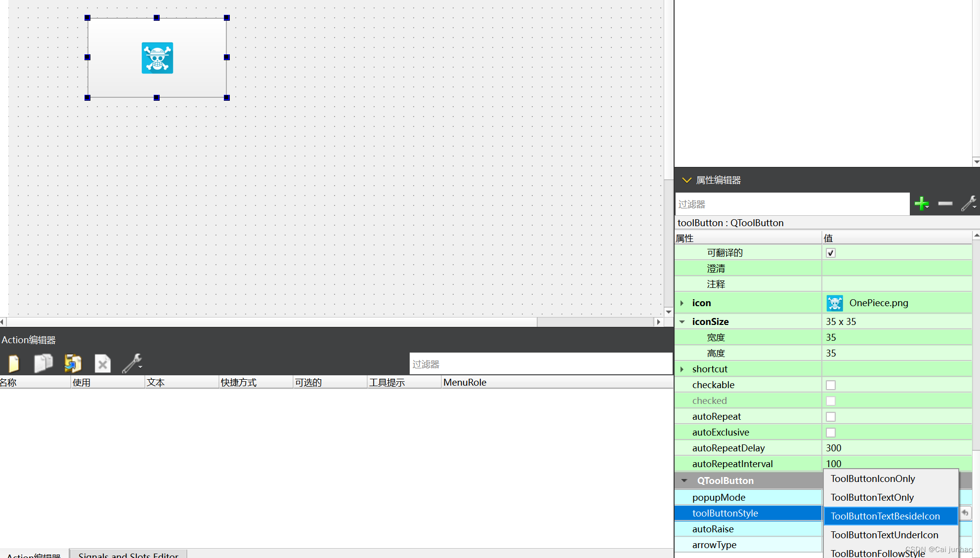Reset toolButtonStyle property with the revert arrow
980x558 pixels.
pos(965,513)
